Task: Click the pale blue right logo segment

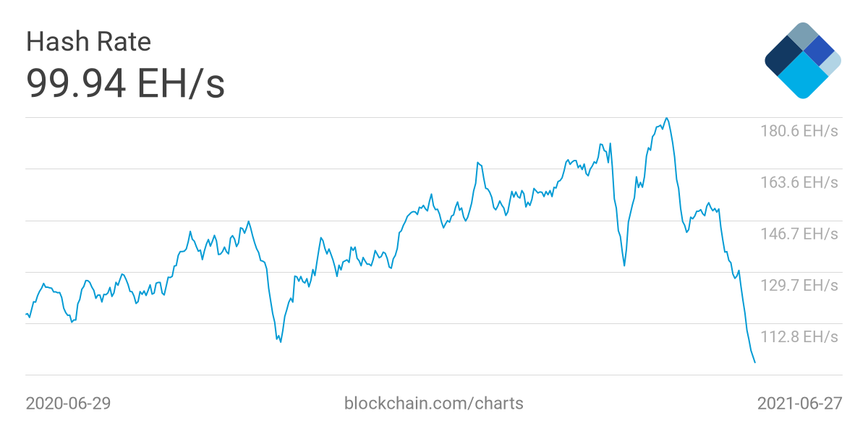Action: coord(832,63)
